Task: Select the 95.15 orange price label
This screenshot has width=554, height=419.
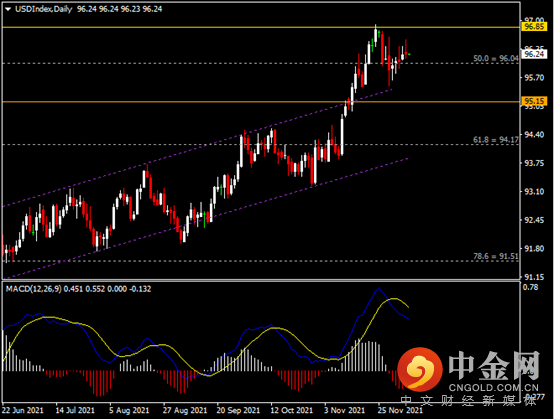Action: click(534, 101)
